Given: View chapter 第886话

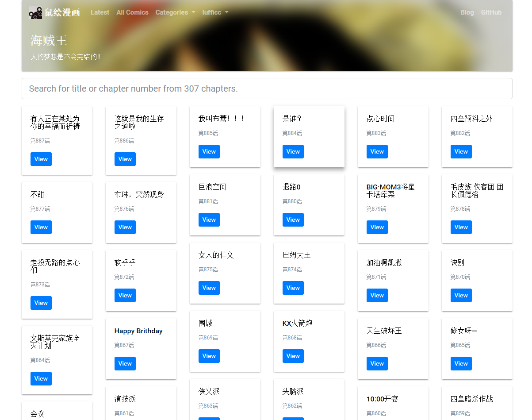Looking at the screenshot, I should [x=125, y=159].
